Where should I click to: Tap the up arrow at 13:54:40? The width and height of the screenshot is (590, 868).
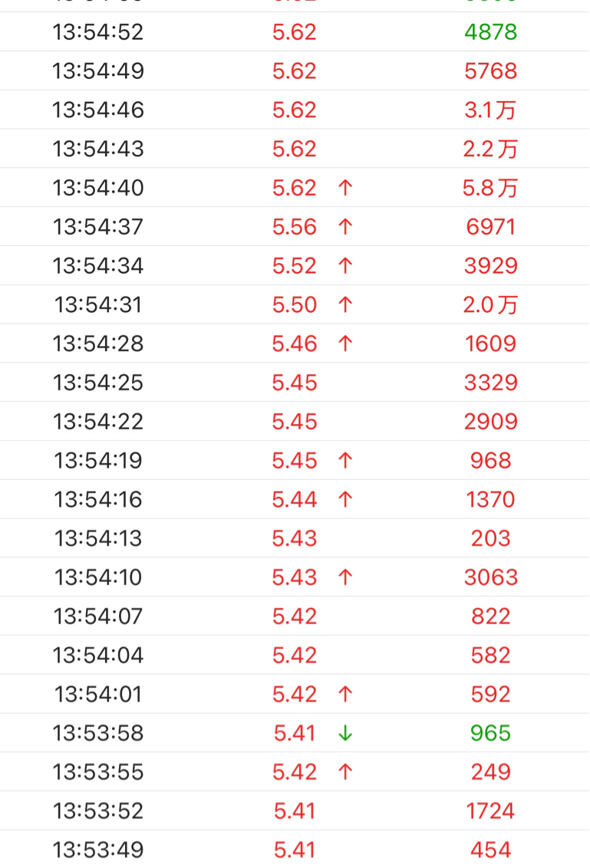(x=345, y=188)
